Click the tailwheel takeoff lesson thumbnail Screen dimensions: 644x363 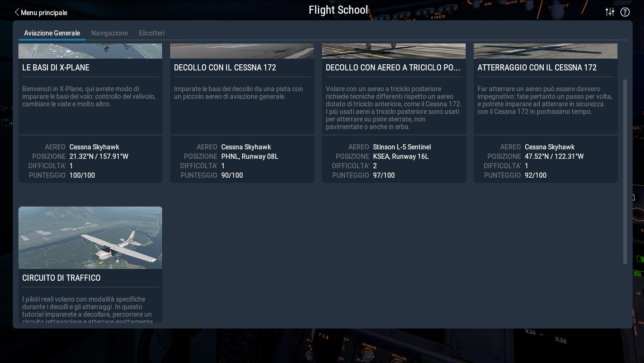coord(394,51)
